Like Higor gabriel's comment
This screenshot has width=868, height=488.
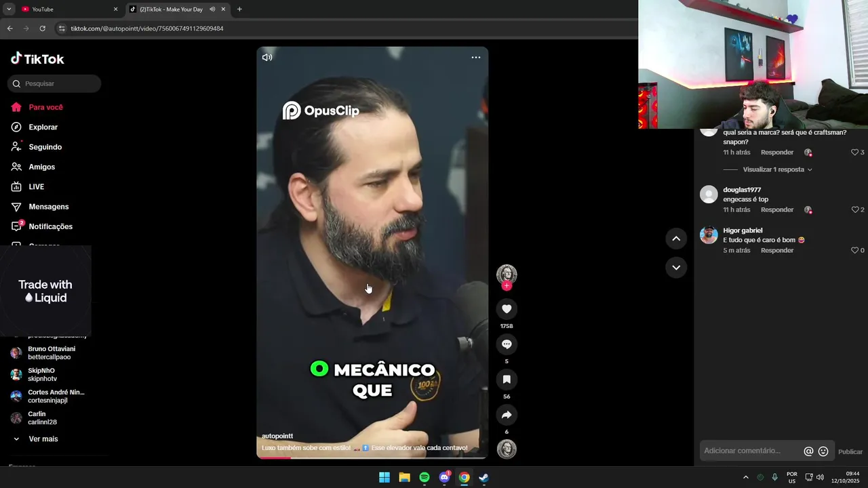[x=855, y=251]
